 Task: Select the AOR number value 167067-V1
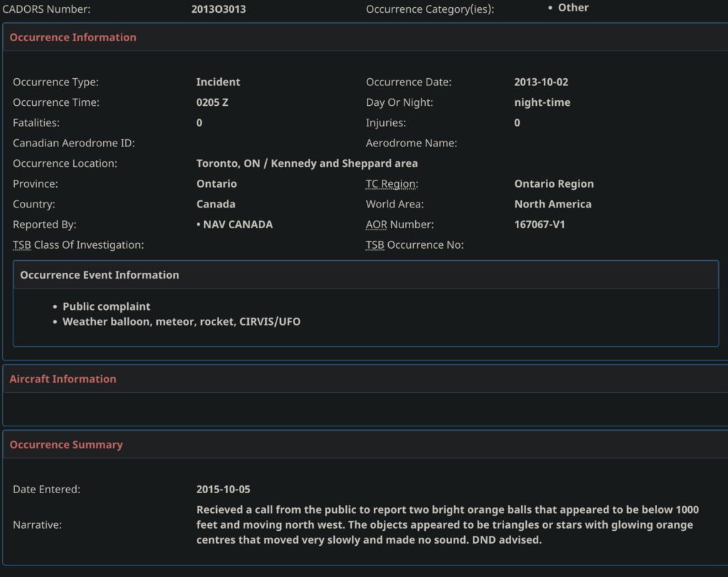point(540,225)
